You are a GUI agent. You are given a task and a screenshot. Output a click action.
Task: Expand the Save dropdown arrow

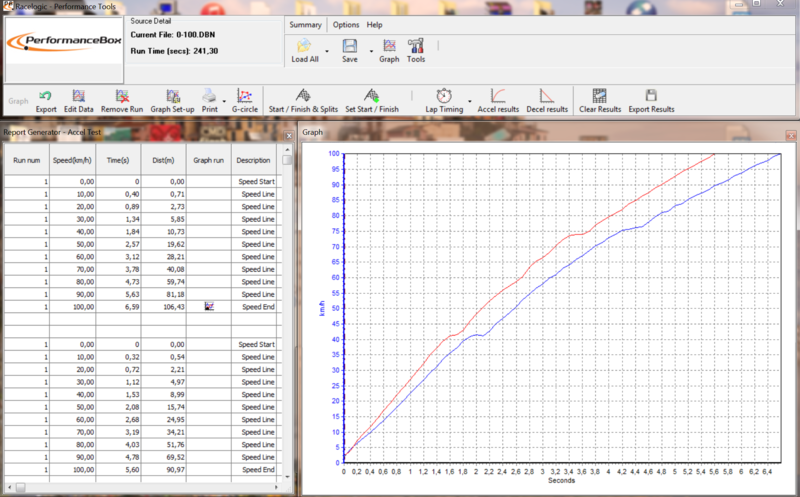[371, 48]
